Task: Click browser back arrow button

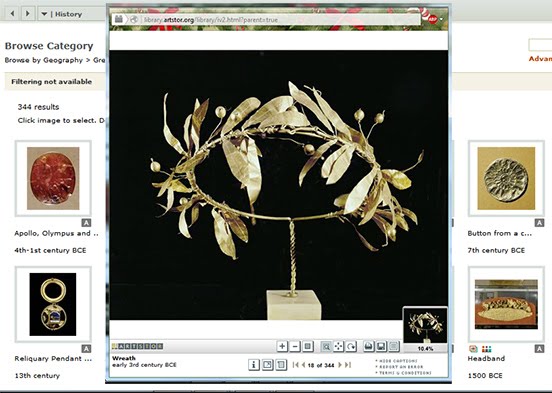Action: [x=13, y=14]
